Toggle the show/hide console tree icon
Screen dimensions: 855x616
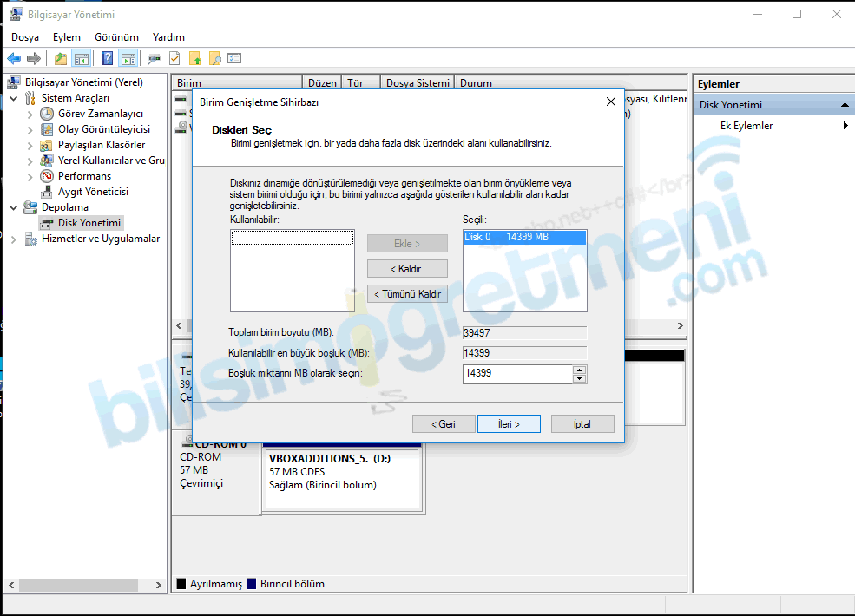click(82, 59)
